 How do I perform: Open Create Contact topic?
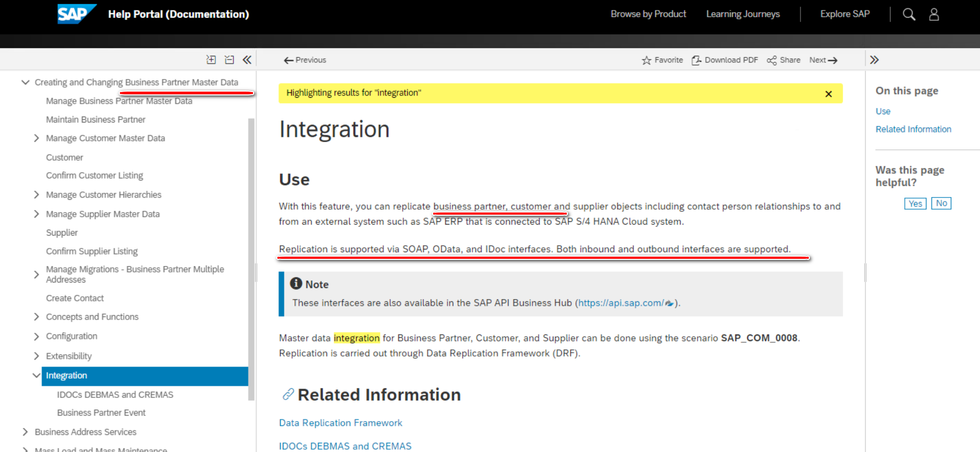click(75, 298)
